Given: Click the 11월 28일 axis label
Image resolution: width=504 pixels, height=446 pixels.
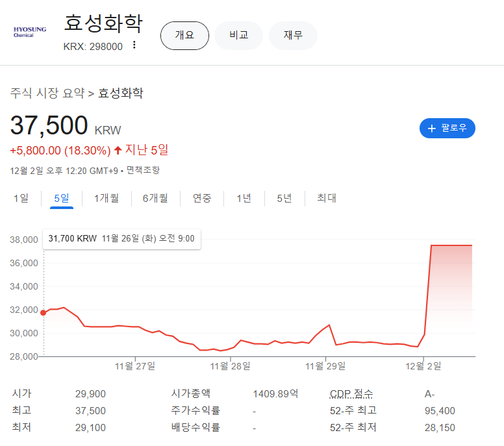Looking at the screenshot, I should (x=230, y=366).
